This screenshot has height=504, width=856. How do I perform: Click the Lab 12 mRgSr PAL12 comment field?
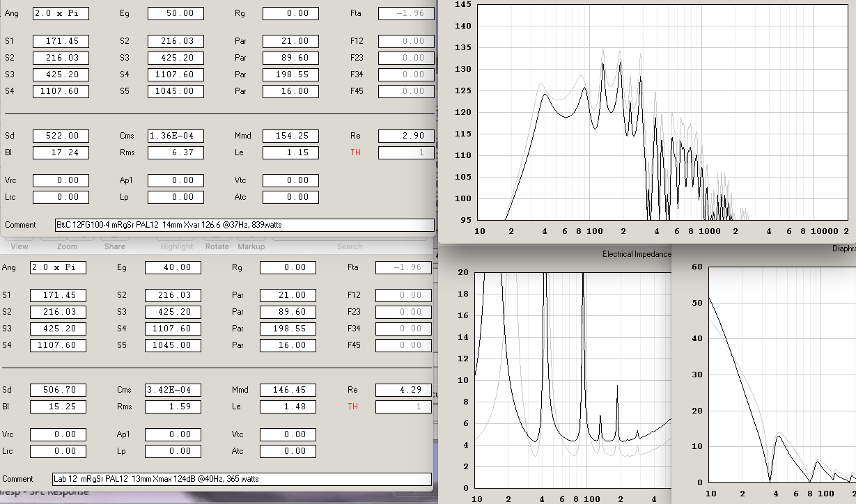tap(242, 479)
